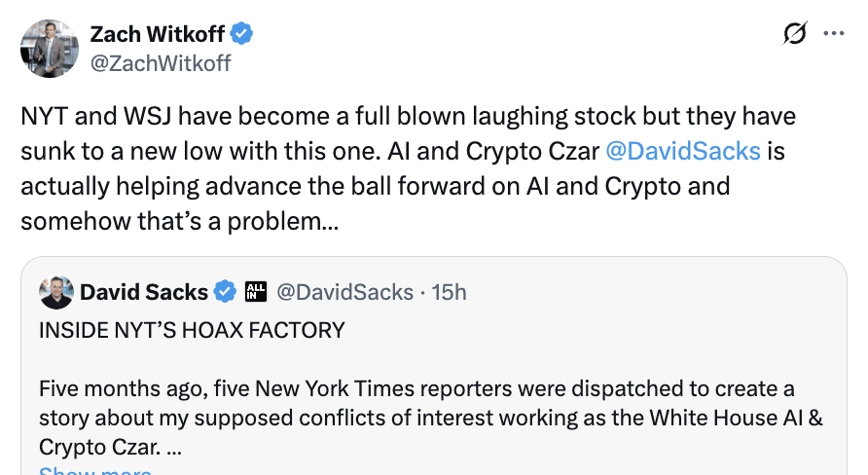Click David Sacks' verified badge
Image resolution: width=868 pixels, height=475 pixels.
click(x=225, y=292)
